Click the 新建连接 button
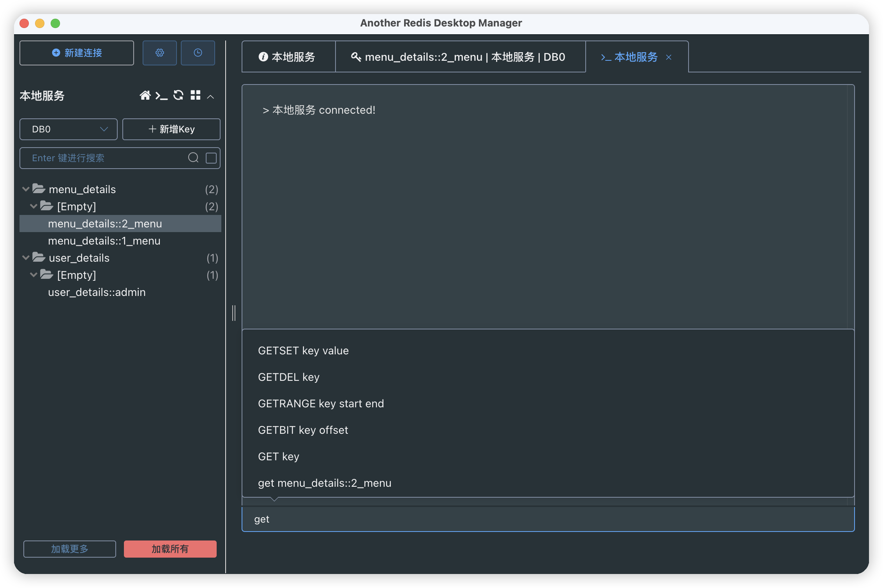Image resolution: width=883 pixels, height=588 pixels. pos(77,53)
